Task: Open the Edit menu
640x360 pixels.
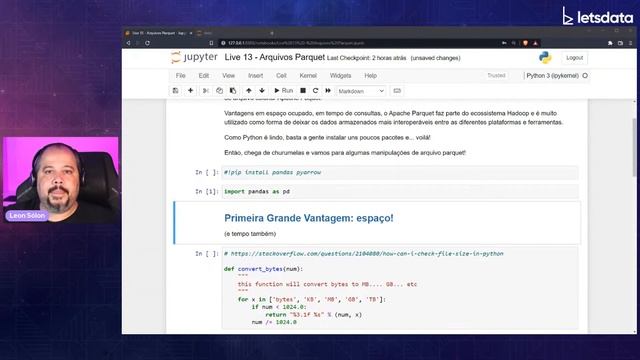Action: point(204,76)
